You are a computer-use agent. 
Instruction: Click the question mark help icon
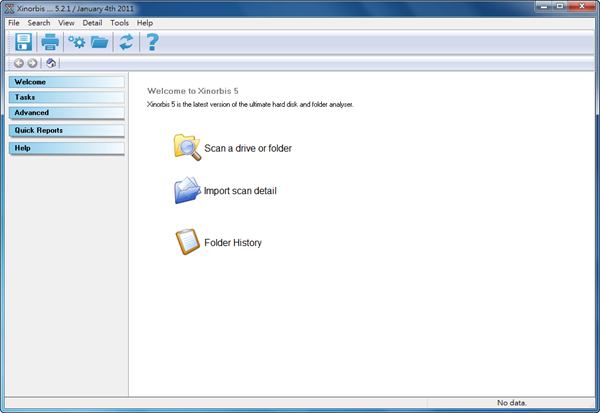click(152, 42)
